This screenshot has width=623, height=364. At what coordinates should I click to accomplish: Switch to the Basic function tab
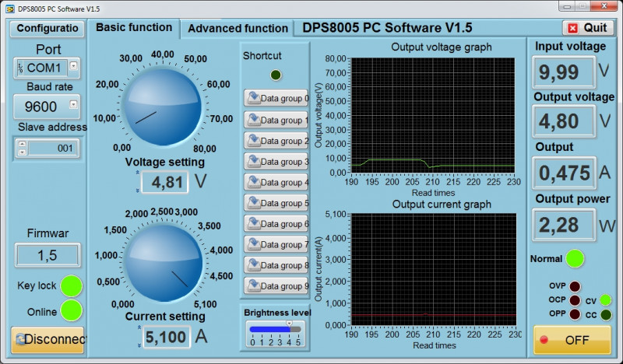[x=134, y=27]
